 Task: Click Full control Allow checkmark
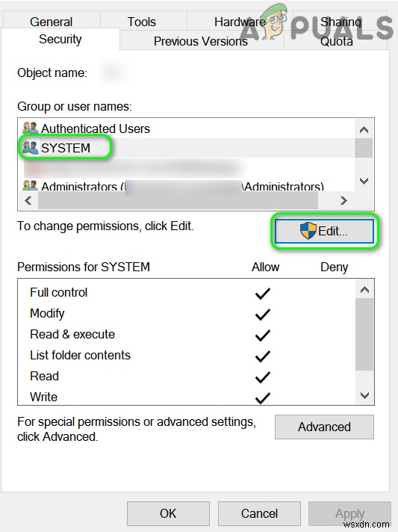pyautogui.click(x=263, y=294)
